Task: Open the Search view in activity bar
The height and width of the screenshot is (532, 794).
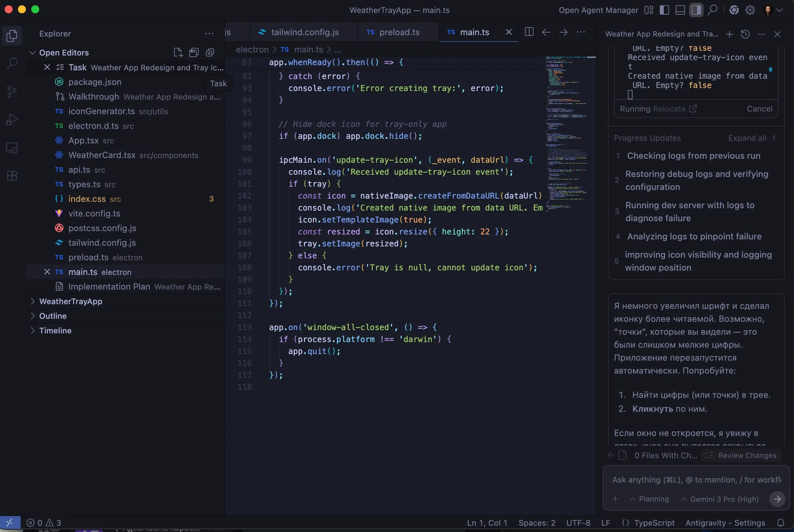Action: click(12, 63)
